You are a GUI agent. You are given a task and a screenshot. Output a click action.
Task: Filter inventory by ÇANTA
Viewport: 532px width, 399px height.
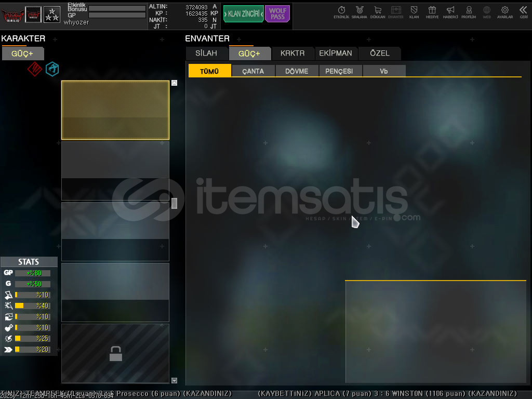(253, 71)
